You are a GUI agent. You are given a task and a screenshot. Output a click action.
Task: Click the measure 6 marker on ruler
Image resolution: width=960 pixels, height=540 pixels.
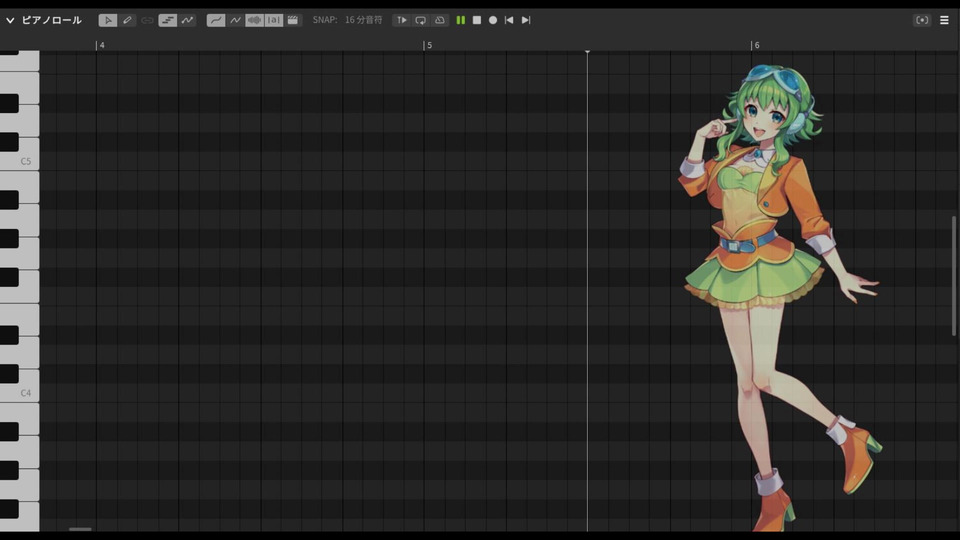tap(755, 45)
